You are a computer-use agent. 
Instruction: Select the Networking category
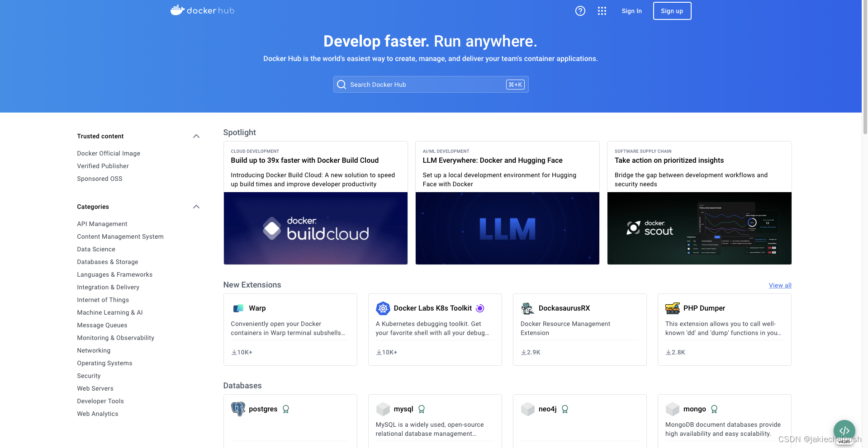(94, 350)
